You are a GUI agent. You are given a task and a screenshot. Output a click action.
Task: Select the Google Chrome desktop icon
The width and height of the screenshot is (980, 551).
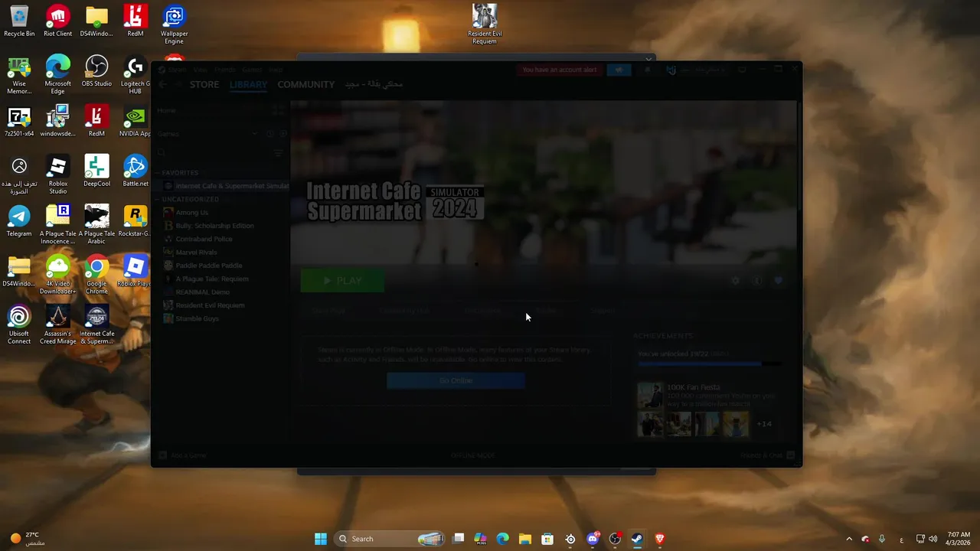point(96,275)
